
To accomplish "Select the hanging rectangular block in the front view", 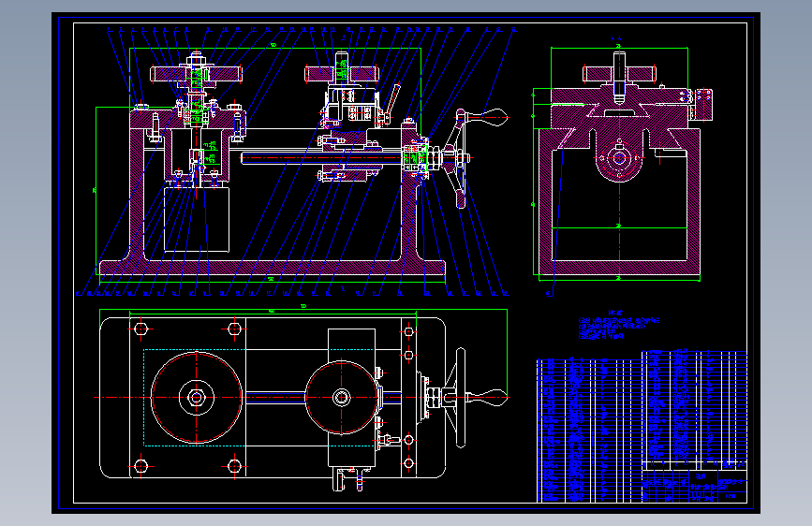I will pyautogui.click(x=197, y=220).
